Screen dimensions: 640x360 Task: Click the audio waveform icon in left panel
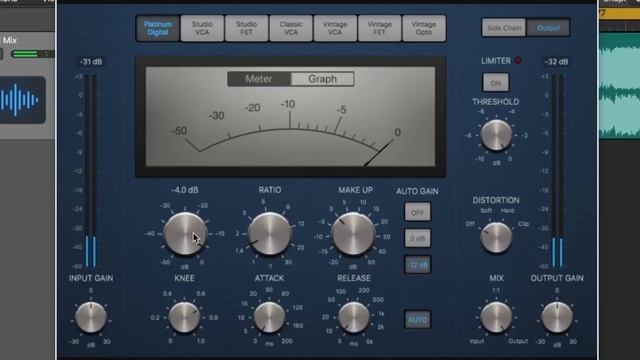point(21,100)
